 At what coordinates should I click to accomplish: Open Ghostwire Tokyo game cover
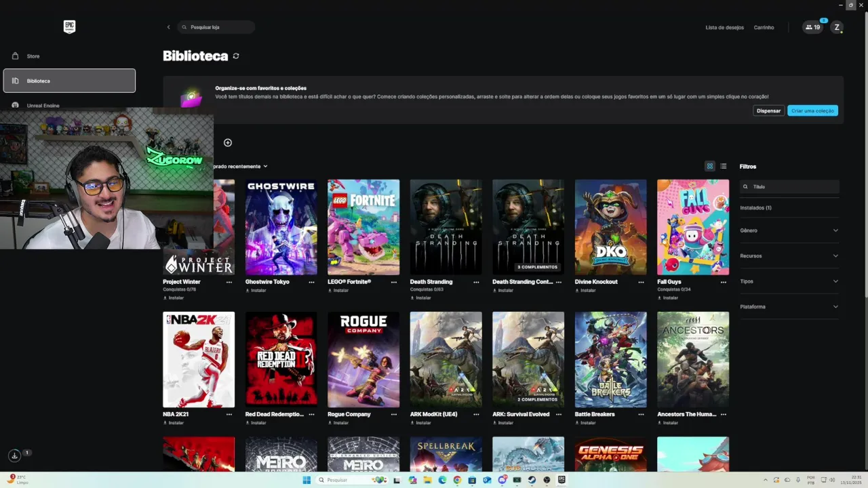click(281, 227)
